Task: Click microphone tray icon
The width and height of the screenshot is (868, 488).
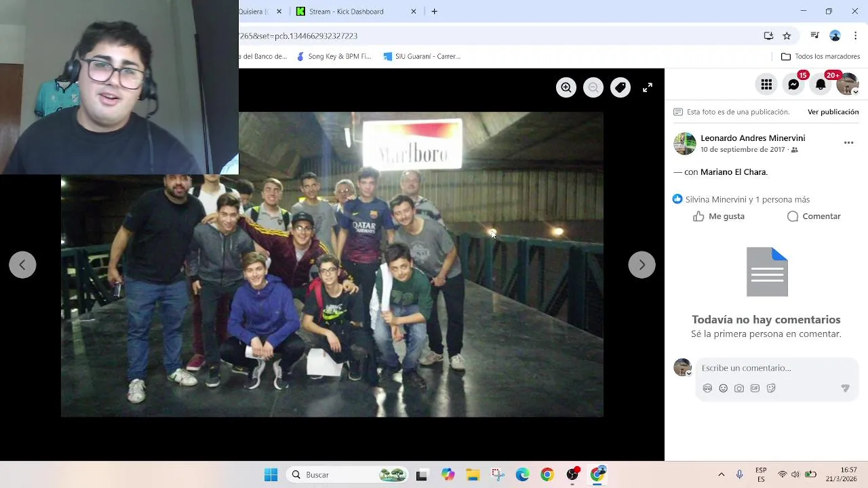Action: [x=740, y=475]
